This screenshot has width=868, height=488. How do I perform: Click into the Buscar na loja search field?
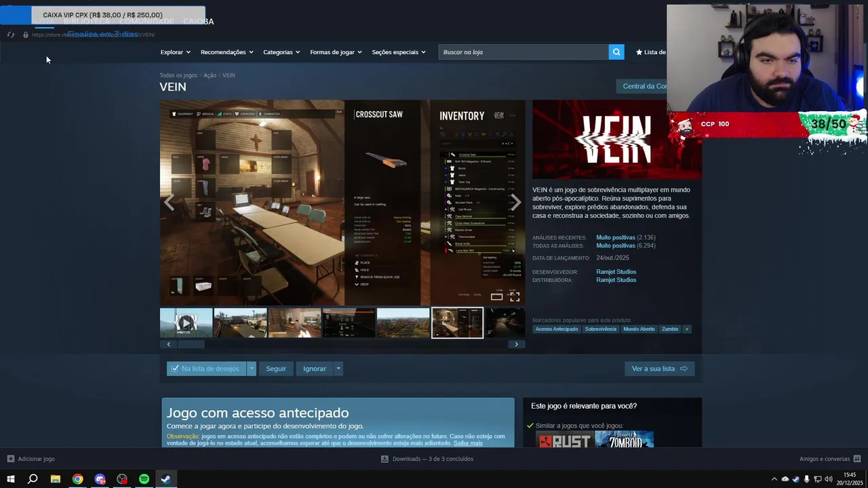(x=524, y=52)
